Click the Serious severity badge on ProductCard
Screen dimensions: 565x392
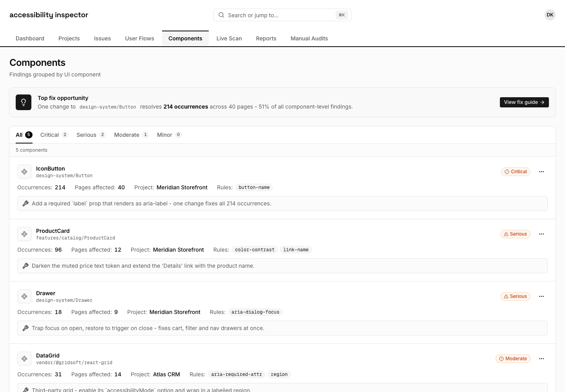coord(515,234)
